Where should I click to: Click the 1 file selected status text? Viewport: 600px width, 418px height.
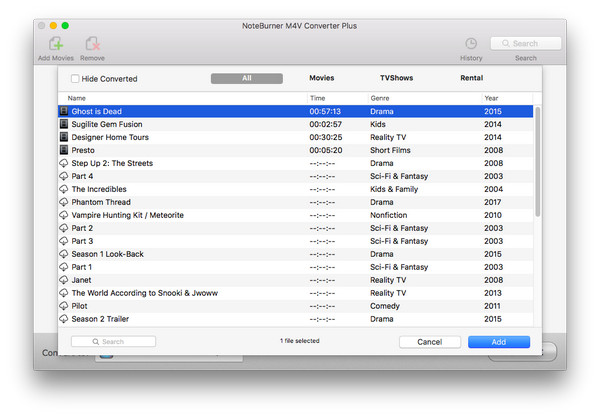point(300,341)
